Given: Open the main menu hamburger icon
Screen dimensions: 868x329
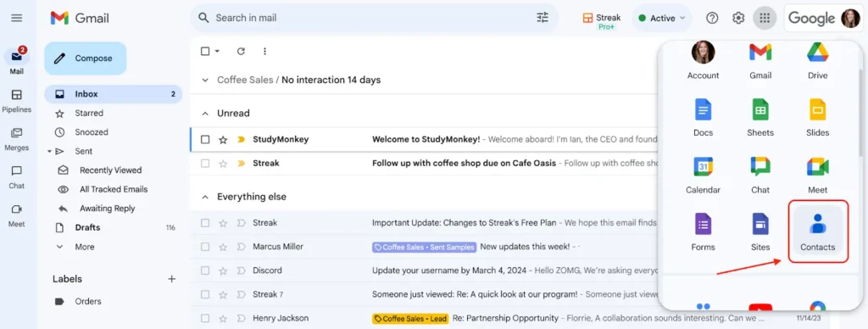Looking at the screenshot, I should [17, 19].
